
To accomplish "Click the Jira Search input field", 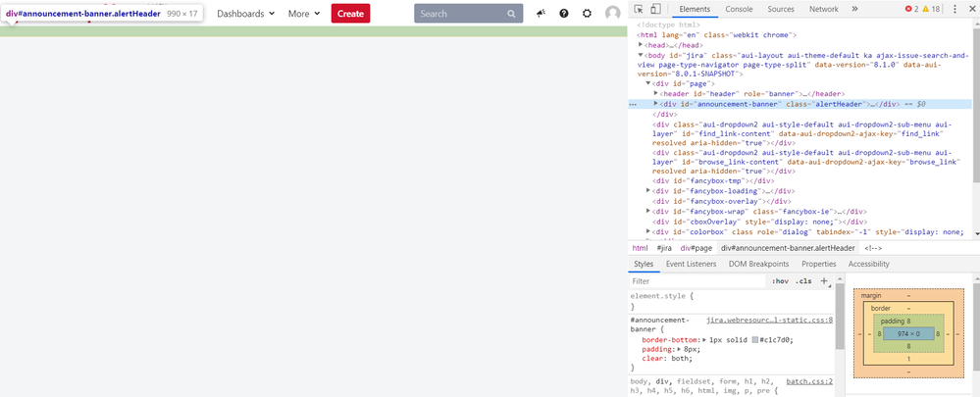I will pos(469,13).
